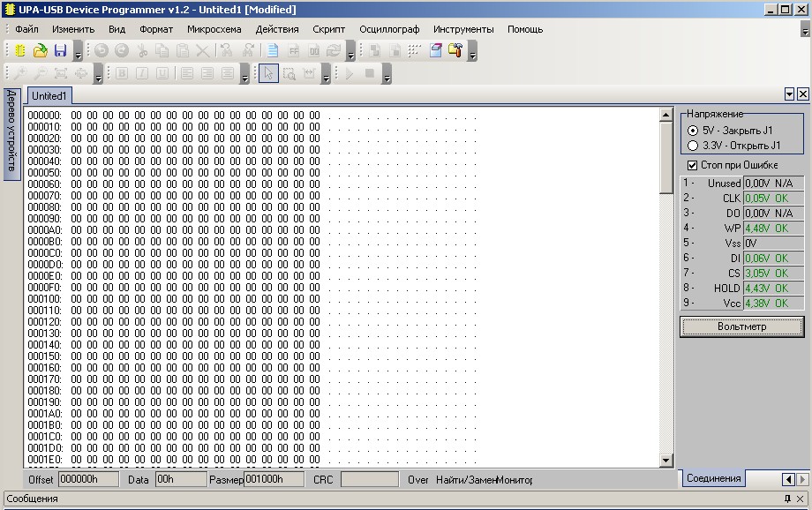This screenshot has height=510, width=812.
Task: Toggle the Стоп при Ошибке checkbox
Action: click(x=692, y=165)
